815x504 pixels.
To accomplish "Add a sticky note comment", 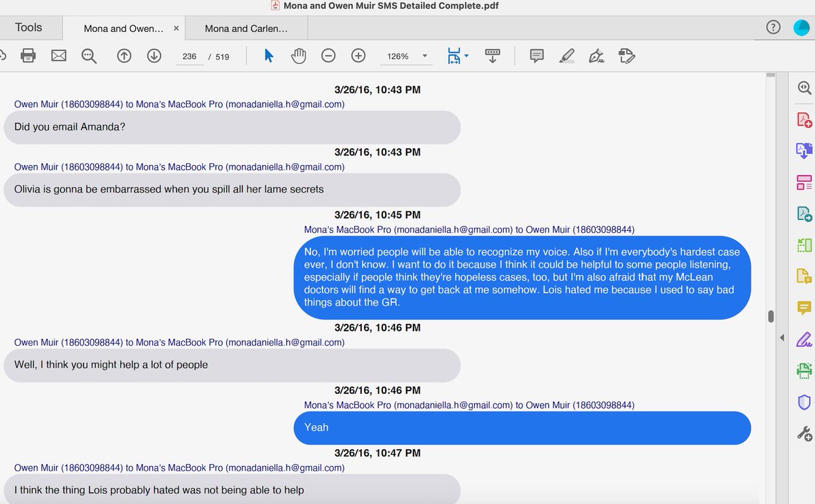I will [x=537, y=56].
